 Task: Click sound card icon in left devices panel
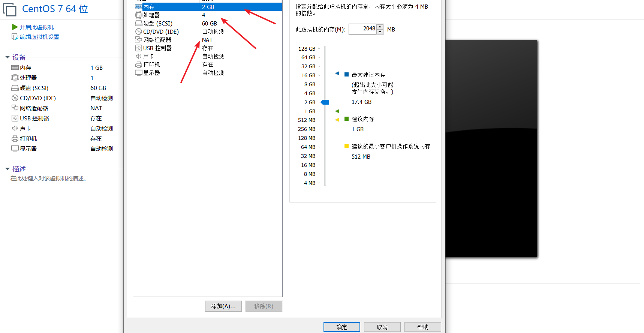[15, 128]
